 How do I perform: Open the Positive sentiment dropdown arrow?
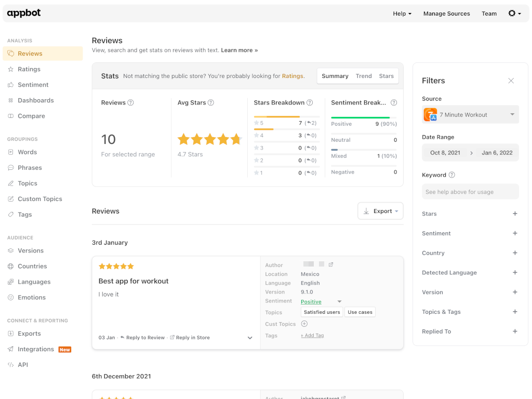click(339, 301)
